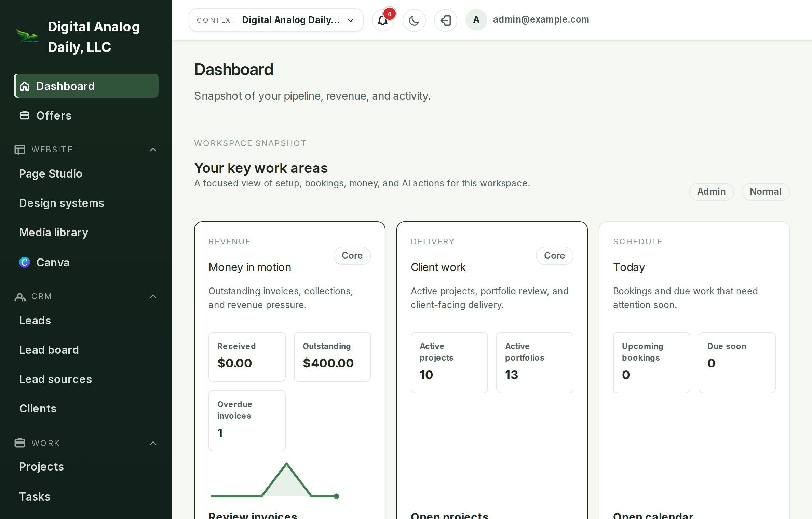This screenshot has height=519, width=812.
Task: Click the admin@example.com account label
Action: (x=541, y=19)
